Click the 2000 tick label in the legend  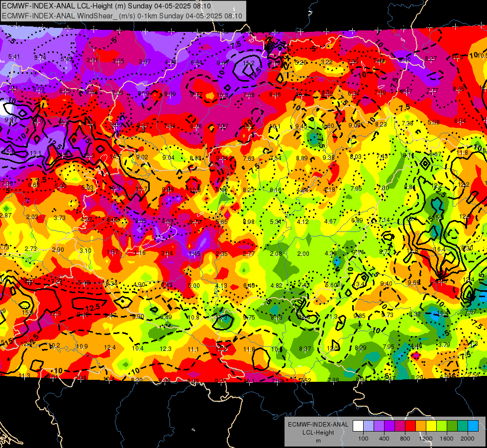coord(468,439)
